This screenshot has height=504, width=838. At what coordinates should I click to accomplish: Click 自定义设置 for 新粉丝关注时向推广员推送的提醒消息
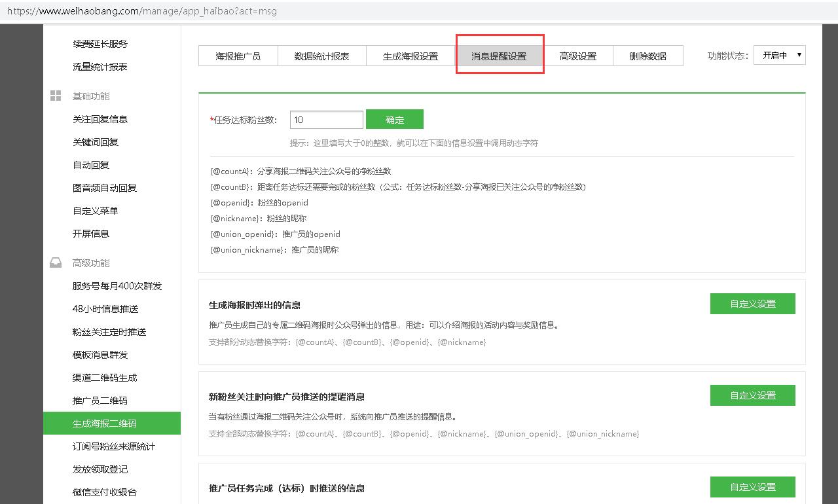coord(753,395)
